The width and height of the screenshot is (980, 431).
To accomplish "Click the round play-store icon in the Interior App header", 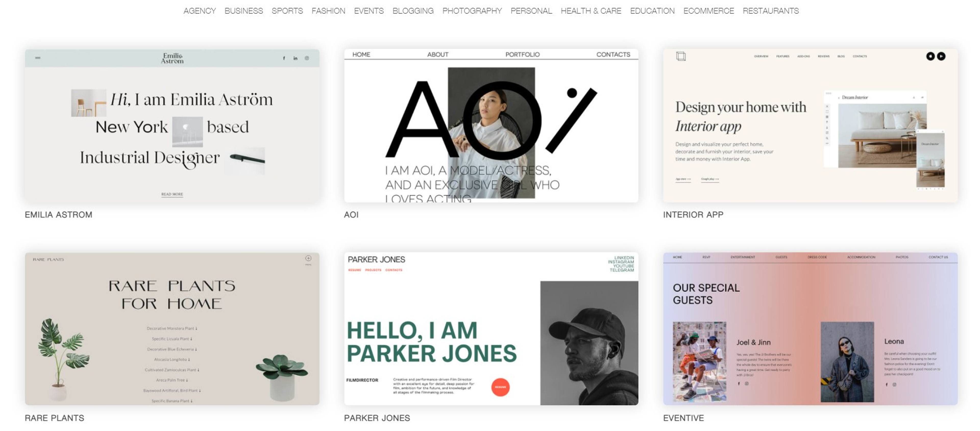I will click(941, 56).
